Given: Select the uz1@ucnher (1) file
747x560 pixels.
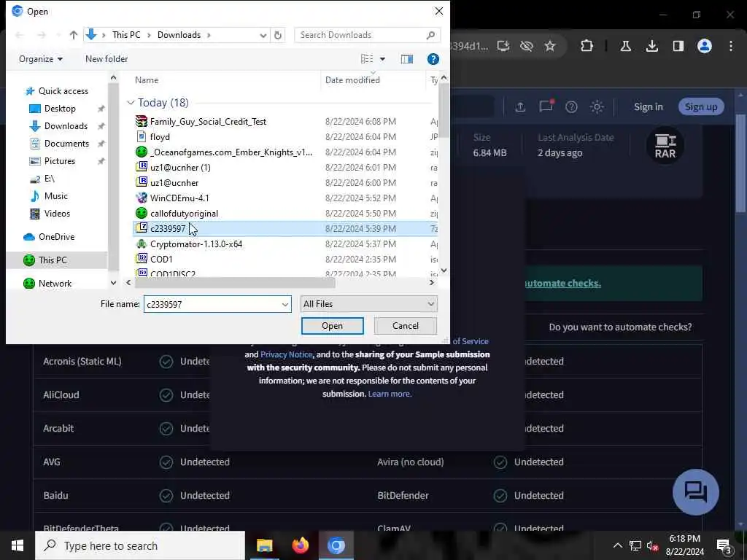Looking at the screenshot, I should pyautogui.click(x=180, y=167).
